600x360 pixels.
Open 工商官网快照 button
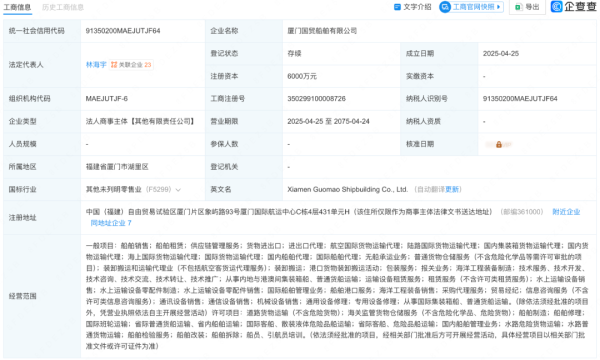[471, 7]
